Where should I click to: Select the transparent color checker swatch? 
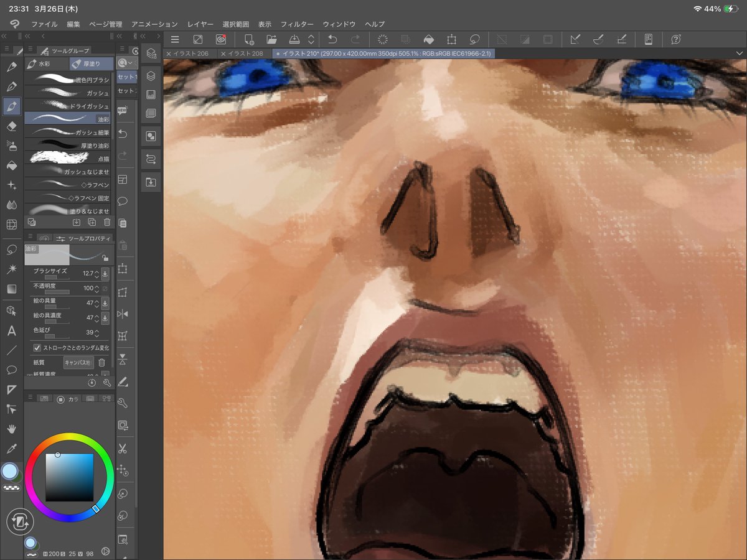click(x=10, y=488)
